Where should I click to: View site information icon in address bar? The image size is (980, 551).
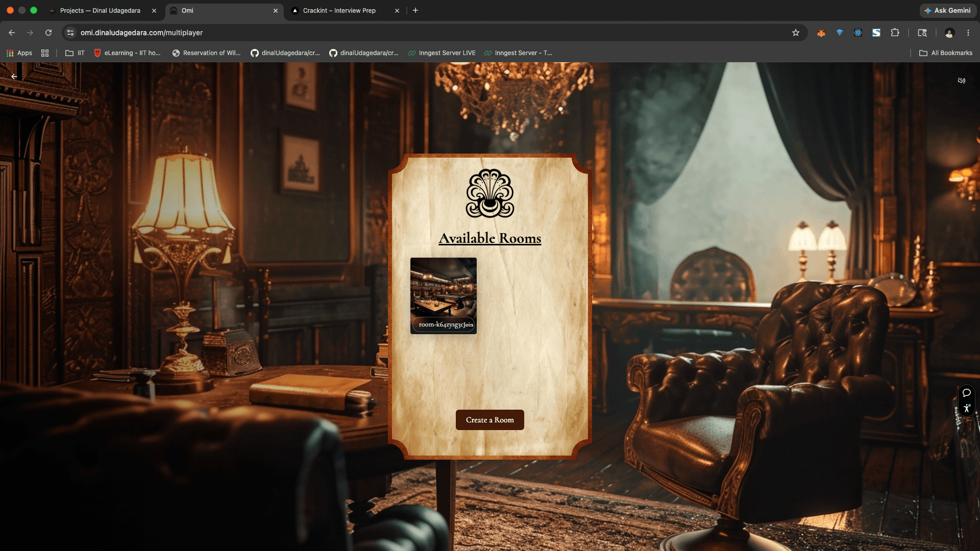pos(70,33)
